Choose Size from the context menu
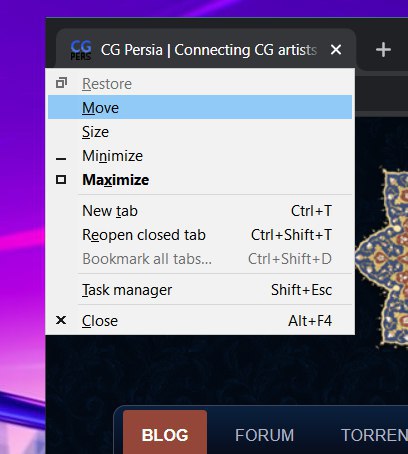Viewport: 408px width, 454px height. click(x=200, y=132)
